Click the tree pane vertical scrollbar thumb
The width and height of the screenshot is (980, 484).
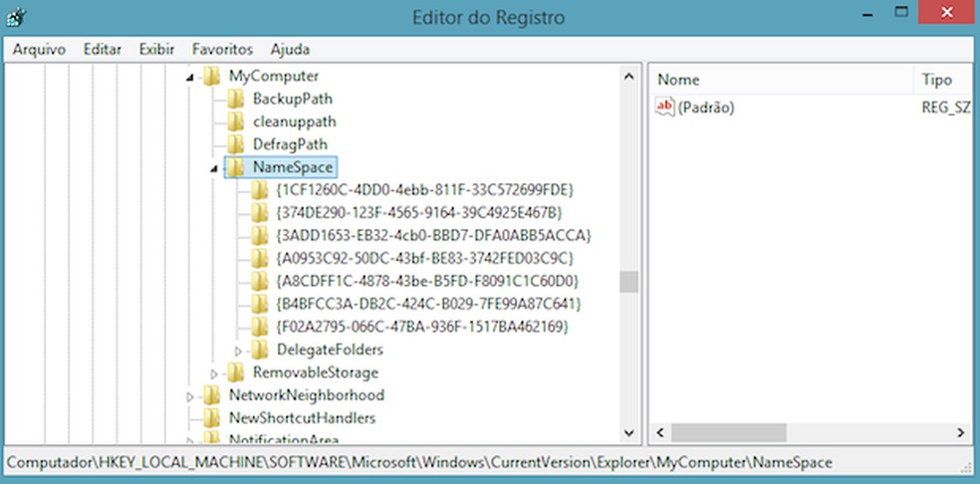tap(629, 282)
